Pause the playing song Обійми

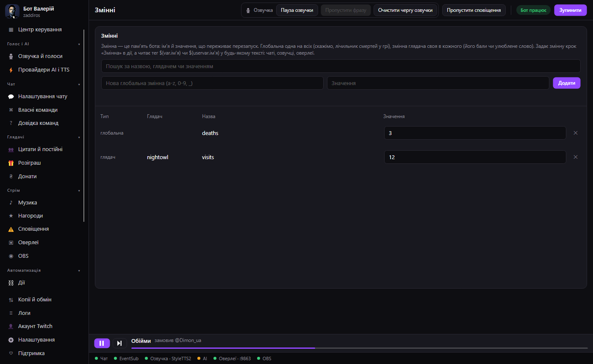click(x=102, y=343)
